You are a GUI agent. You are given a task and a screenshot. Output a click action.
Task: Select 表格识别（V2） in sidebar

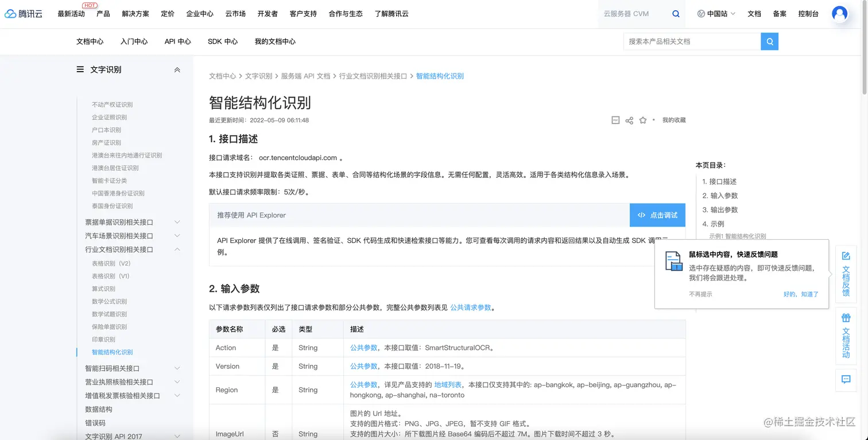point(111,263)
